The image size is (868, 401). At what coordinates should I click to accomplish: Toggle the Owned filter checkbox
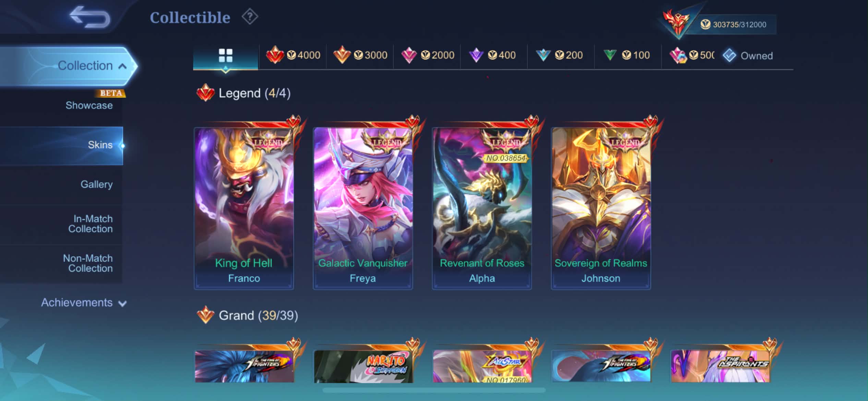(x=748, y=56)
